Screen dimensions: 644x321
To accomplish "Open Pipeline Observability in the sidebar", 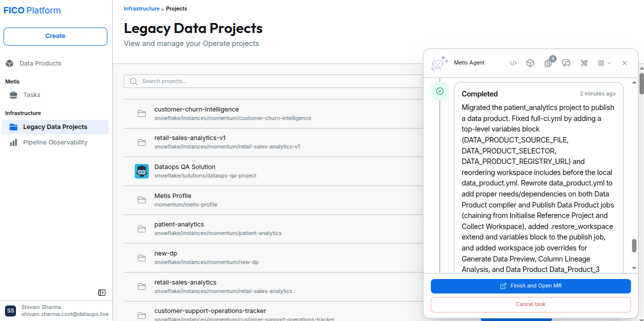I will point(55,142).
